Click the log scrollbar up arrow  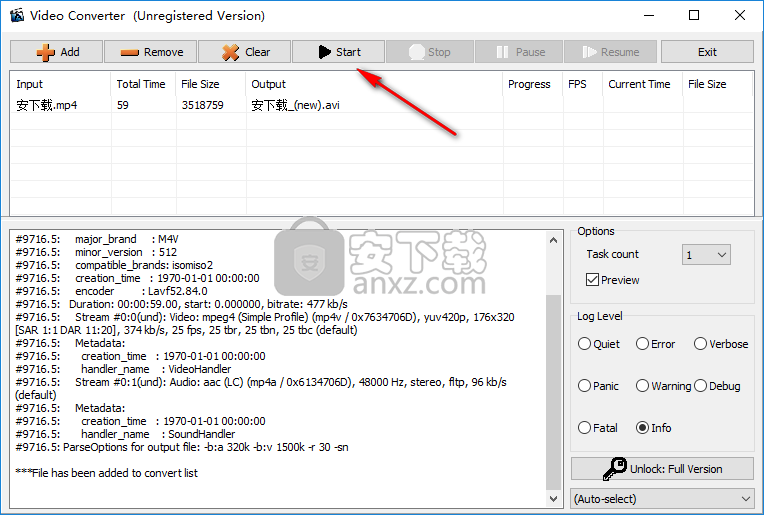(553, 240)
